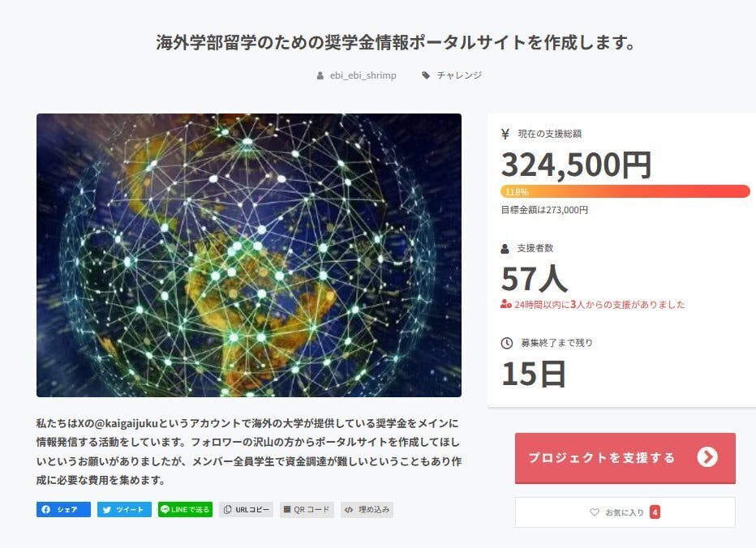
Task: Click the user icon beside ebi_ebi_shrimp
Action: click(320, 75)
